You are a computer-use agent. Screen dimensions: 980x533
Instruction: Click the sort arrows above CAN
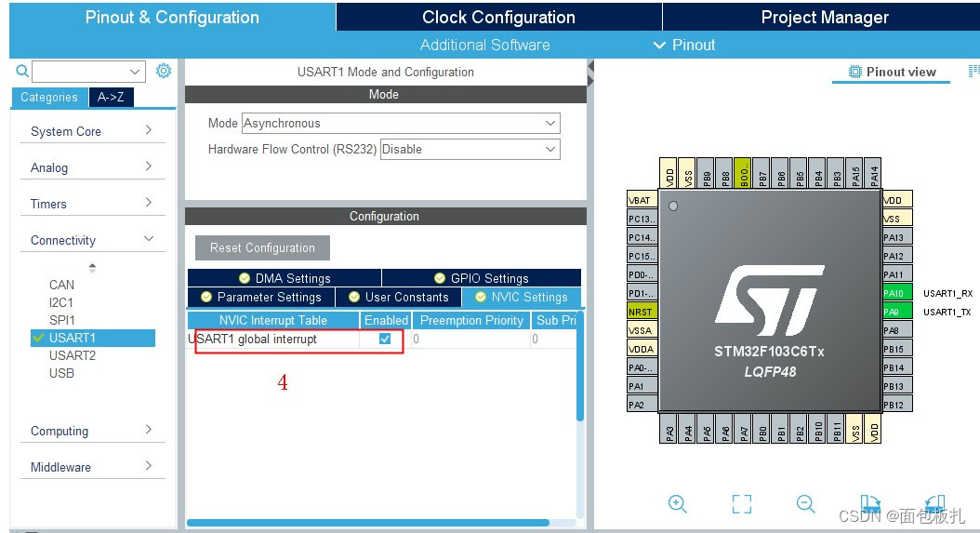[92, 268]
